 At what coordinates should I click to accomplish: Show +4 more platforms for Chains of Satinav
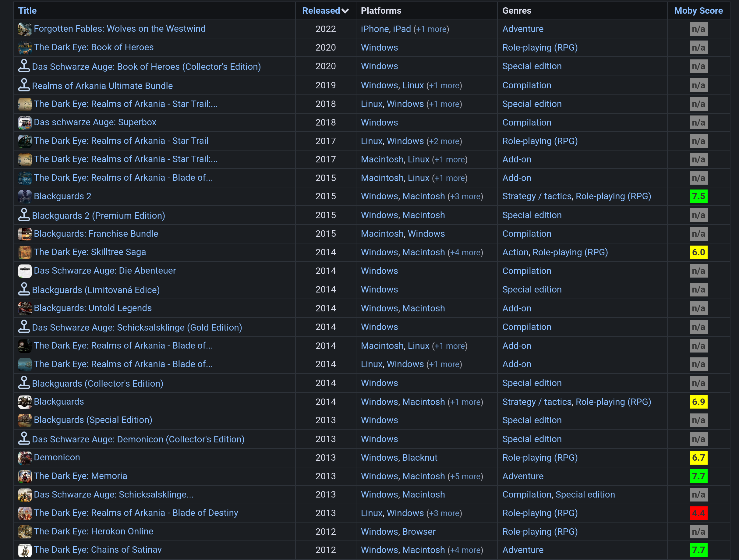465,550
